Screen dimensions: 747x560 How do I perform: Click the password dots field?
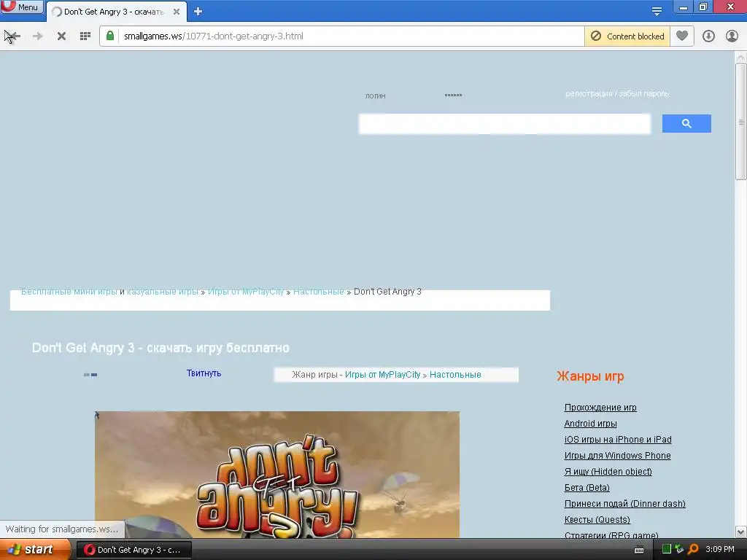pos(453,96)
